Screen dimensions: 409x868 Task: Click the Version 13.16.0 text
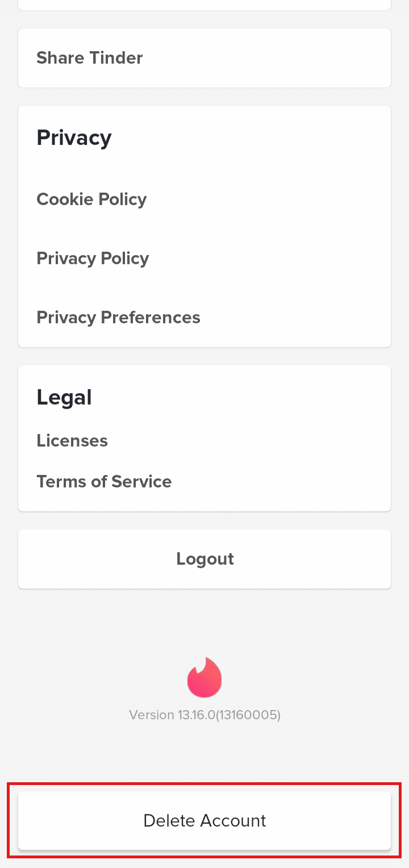click(170, 715)
